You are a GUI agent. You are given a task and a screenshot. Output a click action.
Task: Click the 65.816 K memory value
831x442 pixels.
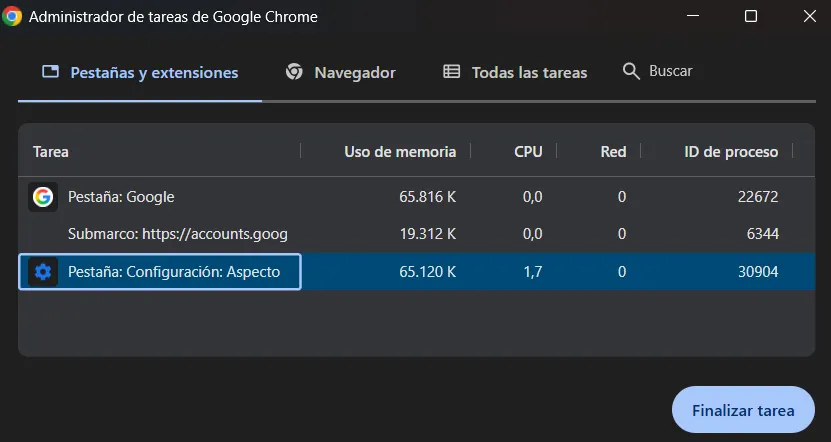pos(428,197)
